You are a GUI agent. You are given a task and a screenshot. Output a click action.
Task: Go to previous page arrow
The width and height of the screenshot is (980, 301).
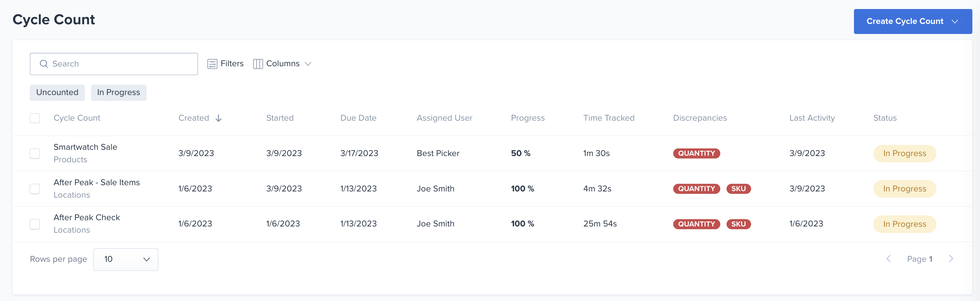[x=888, y=259]
